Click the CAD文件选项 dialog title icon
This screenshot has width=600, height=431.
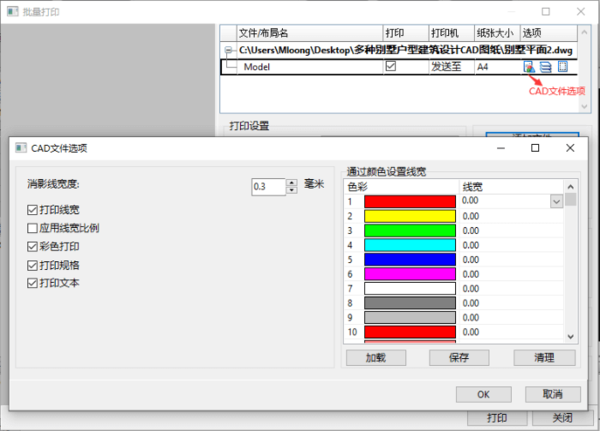click(x=21, y=148)
